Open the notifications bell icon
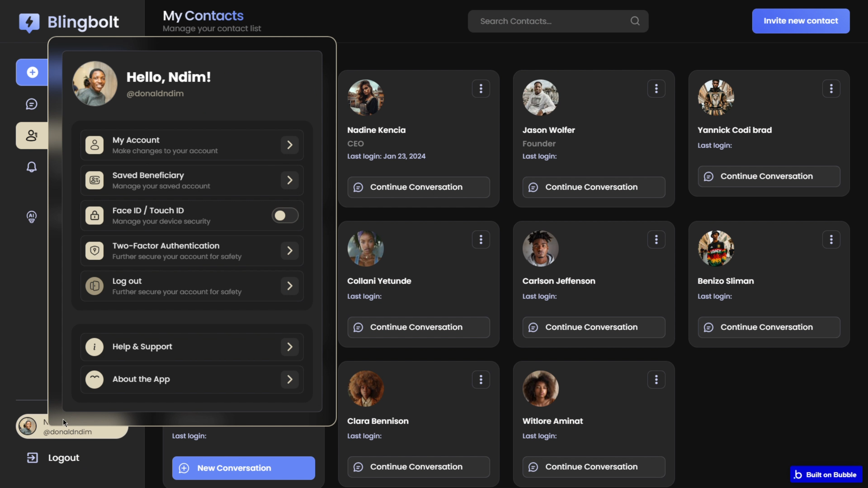The width and height of the screenshot is (868, 488). pyautogui.click(x=32, y=167)
